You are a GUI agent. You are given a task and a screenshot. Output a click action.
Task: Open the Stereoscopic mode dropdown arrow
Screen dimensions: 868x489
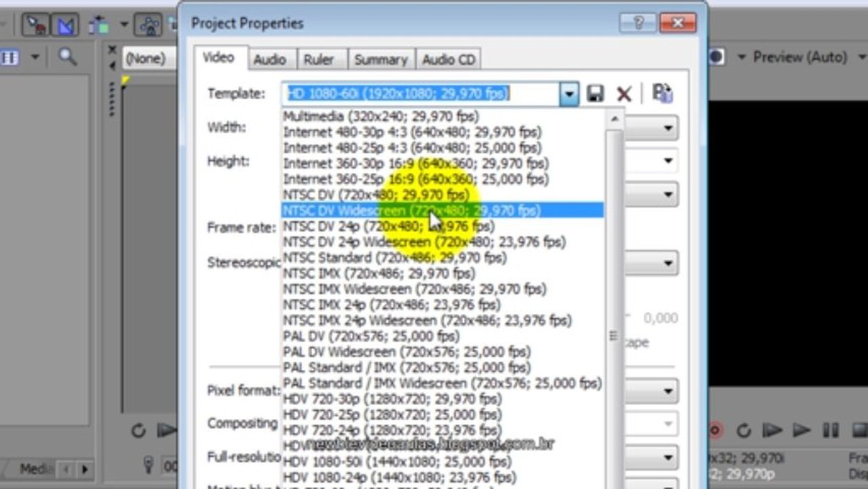point(668,263)
